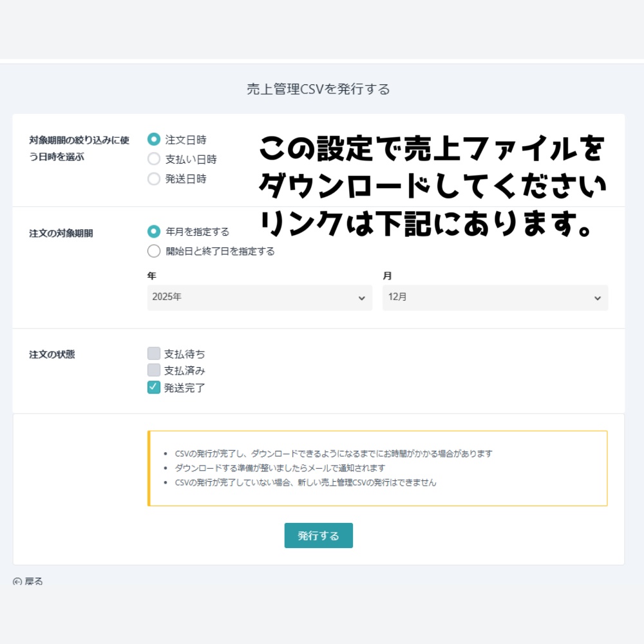Click the teal 発行する action button
Viewport: 644px width, 644px height.
[x=318, y=535]
